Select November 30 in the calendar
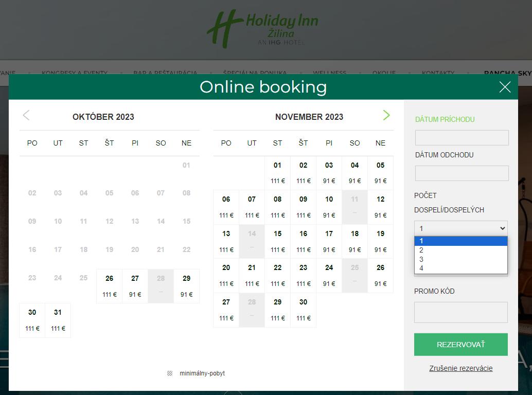 click(x=303, y=309)
